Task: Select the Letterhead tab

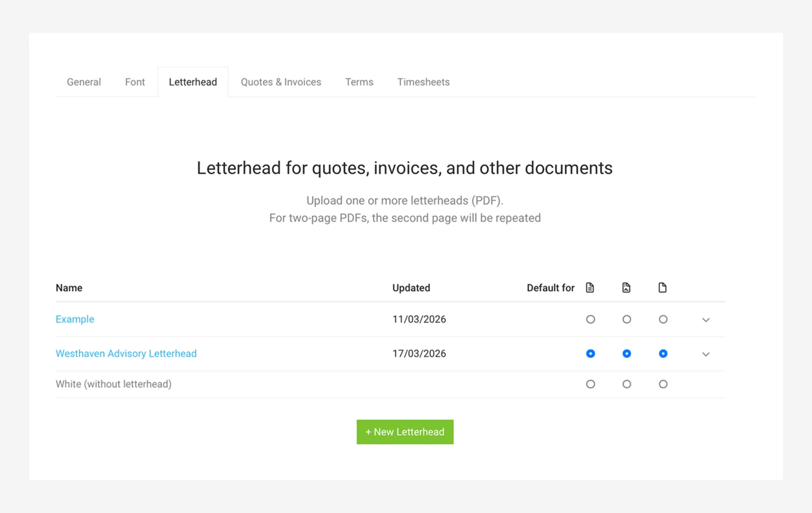Action: point(193,82)
